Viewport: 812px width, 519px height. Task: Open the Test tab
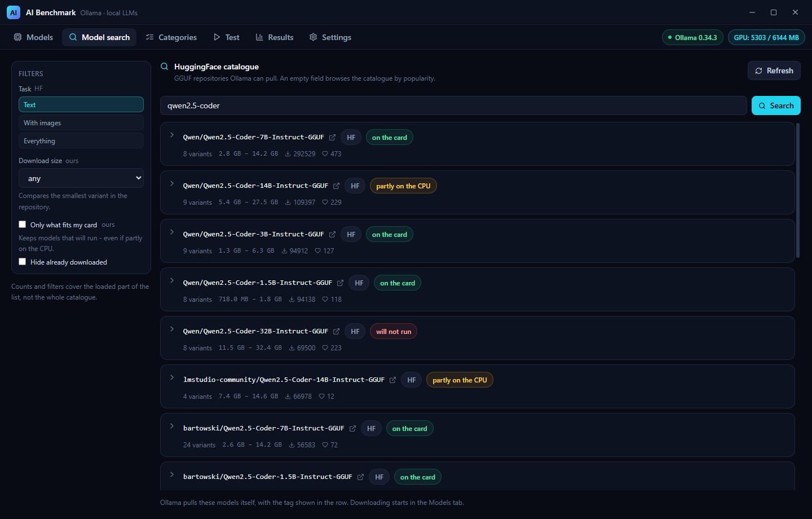click(x=226, y=37)
